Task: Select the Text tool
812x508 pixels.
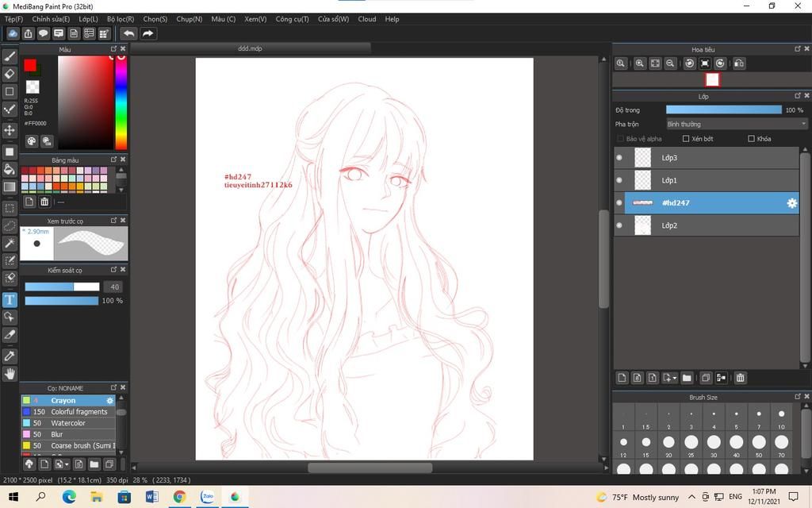Action: [x=10, y=299]
